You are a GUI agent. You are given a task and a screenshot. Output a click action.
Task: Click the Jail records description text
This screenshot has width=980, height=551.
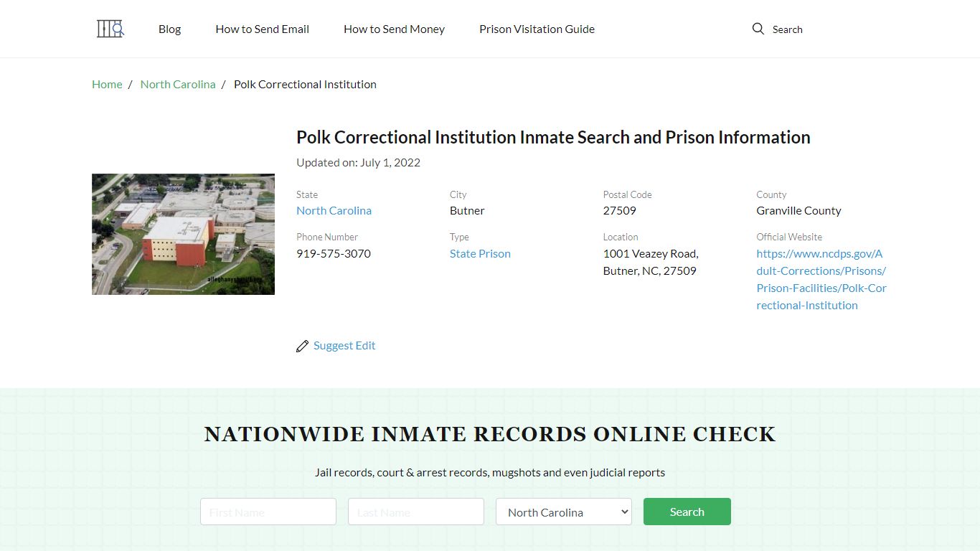(x=490, y=472)
